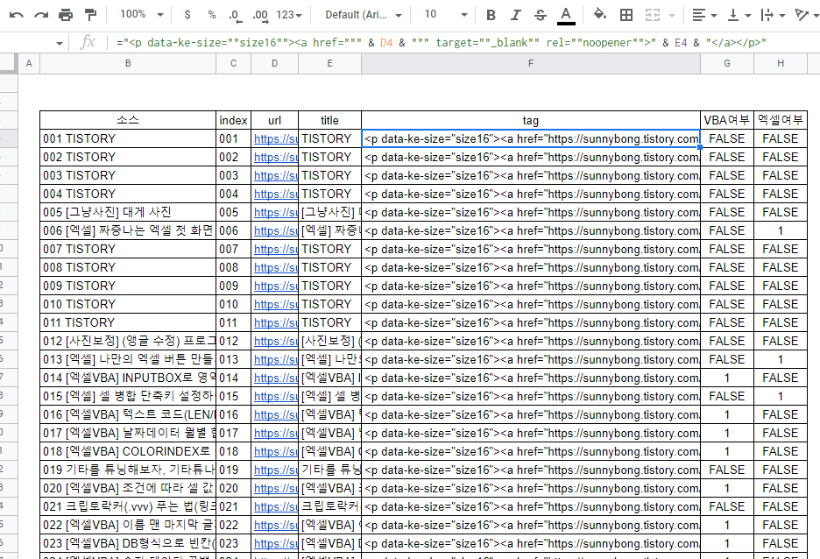Image resolution: width=820 pixels, height=559 pixels.
Task: Open the url link in row 020
Action: [276, 488]
